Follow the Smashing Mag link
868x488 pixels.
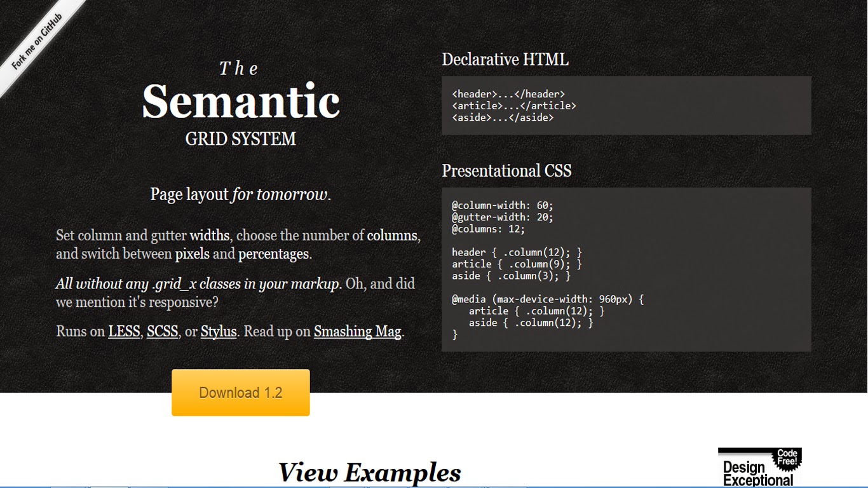pos(357,332)
